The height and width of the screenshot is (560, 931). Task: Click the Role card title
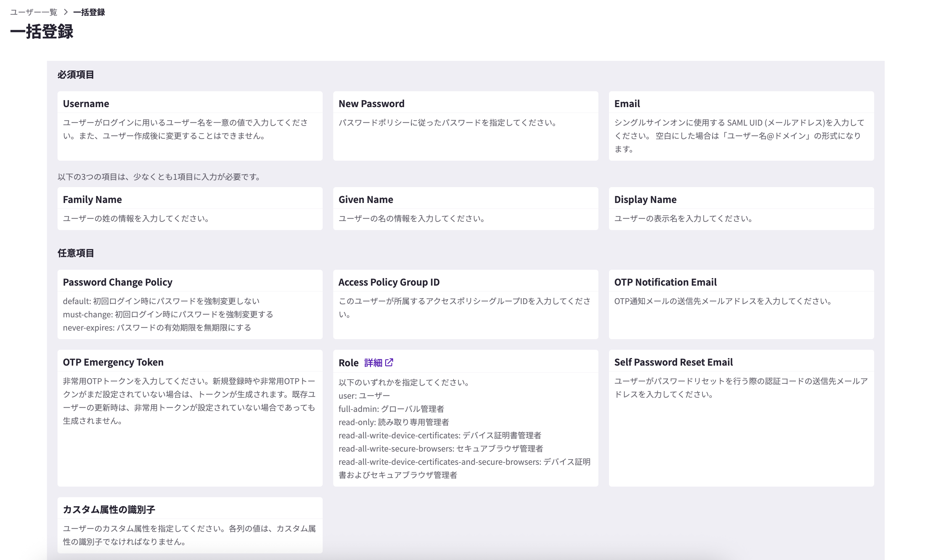click(348, 362)
